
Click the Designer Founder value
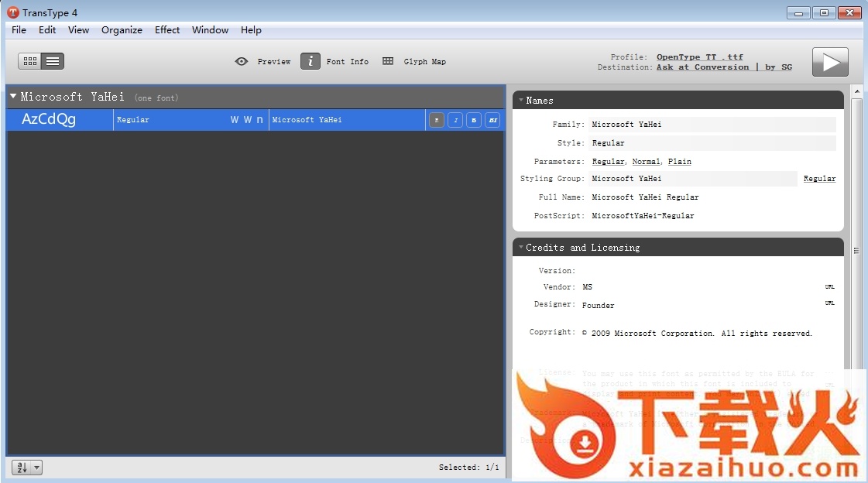point(598,306)
